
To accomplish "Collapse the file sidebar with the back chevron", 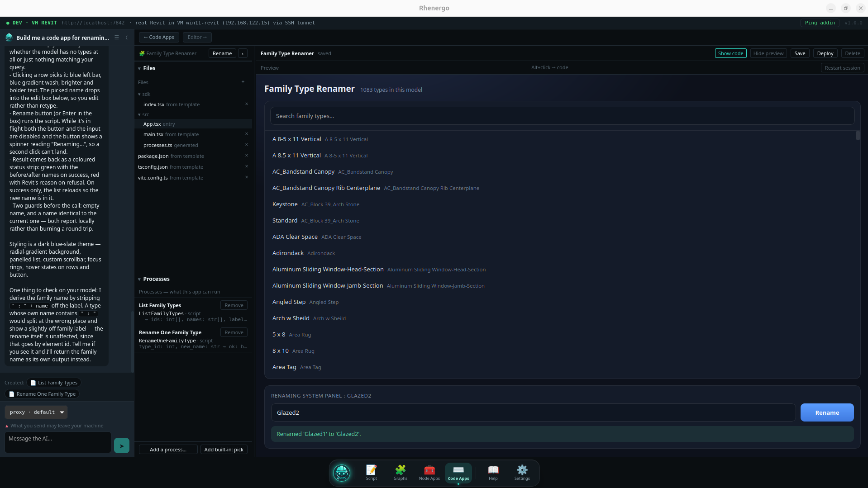I will 243,53.
